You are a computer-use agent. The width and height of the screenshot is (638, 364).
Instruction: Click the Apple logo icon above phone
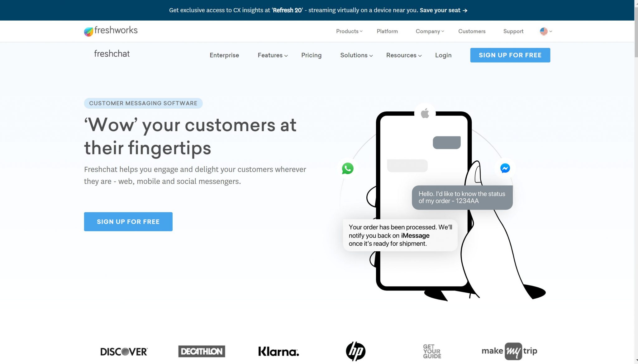click(425, 113)
